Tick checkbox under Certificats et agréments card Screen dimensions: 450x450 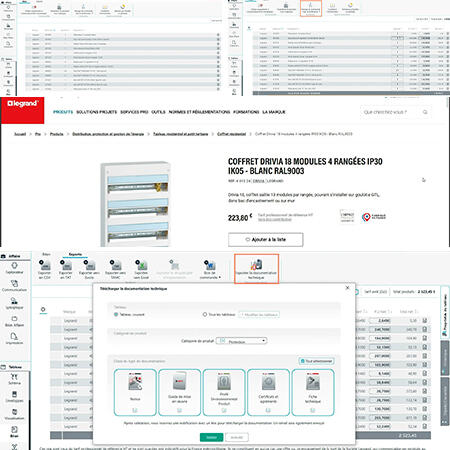click(x=268, y=410)
